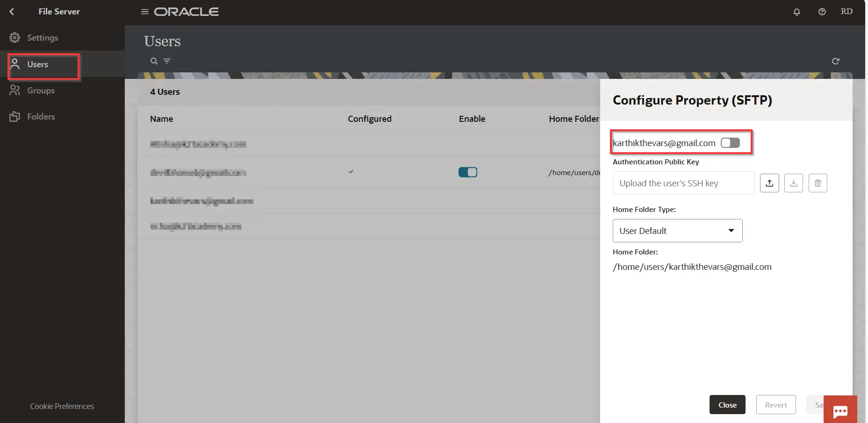Enable the karthikthevars@gmail.com SFTP toggle
This screenshot has width=868, height=423.
point(730,143)
